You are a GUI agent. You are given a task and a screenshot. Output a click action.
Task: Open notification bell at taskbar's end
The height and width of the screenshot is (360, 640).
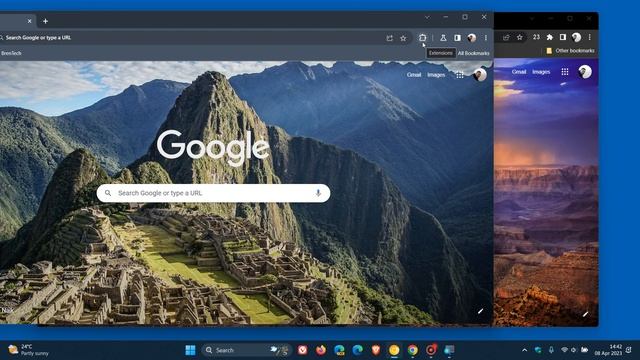click(629, 350)
